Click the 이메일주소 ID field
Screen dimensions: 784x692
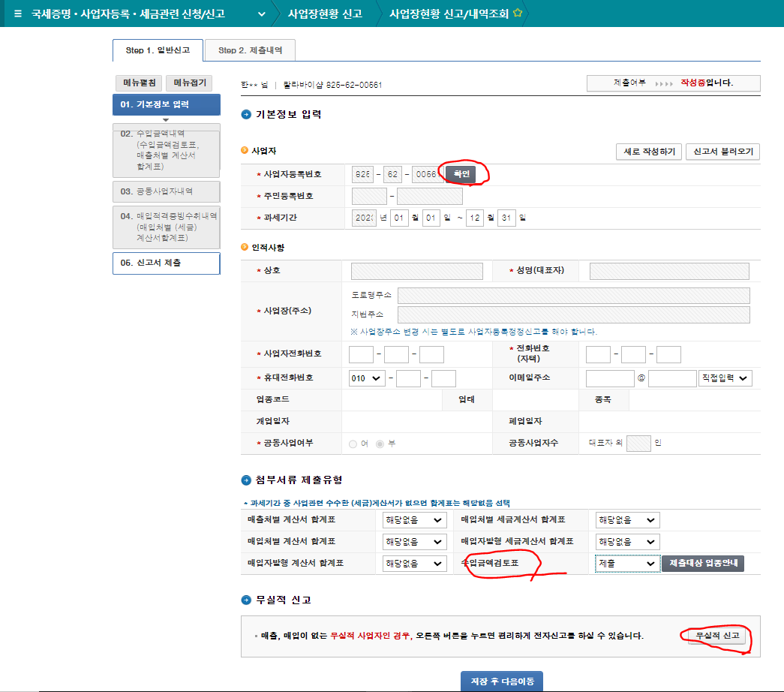click(610, 378)
